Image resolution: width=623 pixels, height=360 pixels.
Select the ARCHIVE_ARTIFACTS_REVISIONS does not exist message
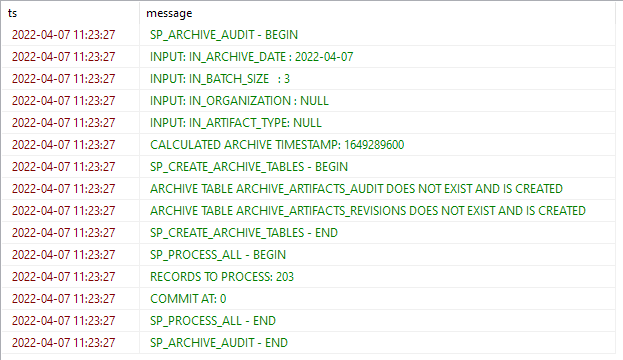pyautogui.click(x=377, y=211)
